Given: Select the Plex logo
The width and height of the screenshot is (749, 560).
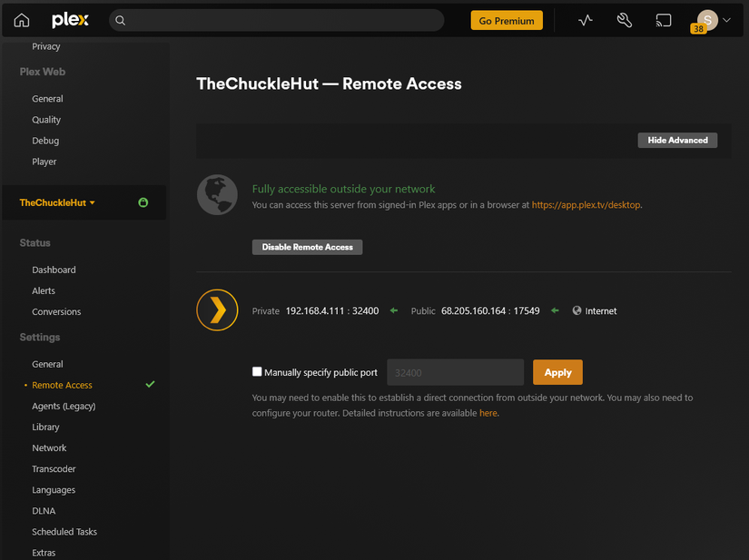Looking at the screenshot, I should 70,18.
